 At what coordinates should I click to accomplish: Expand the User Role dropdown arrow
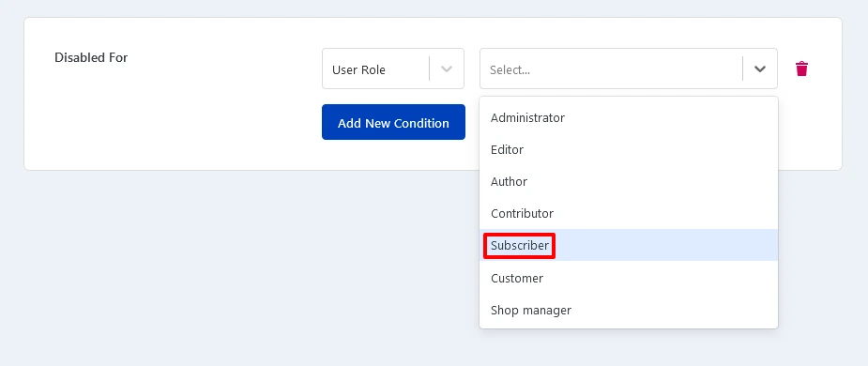point(446,69)
